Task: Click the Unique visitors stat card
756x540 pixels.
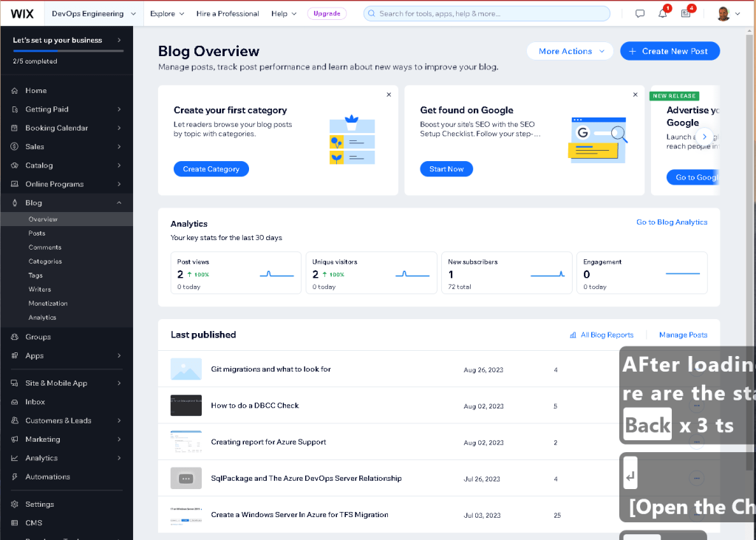Action: [371, 273]
